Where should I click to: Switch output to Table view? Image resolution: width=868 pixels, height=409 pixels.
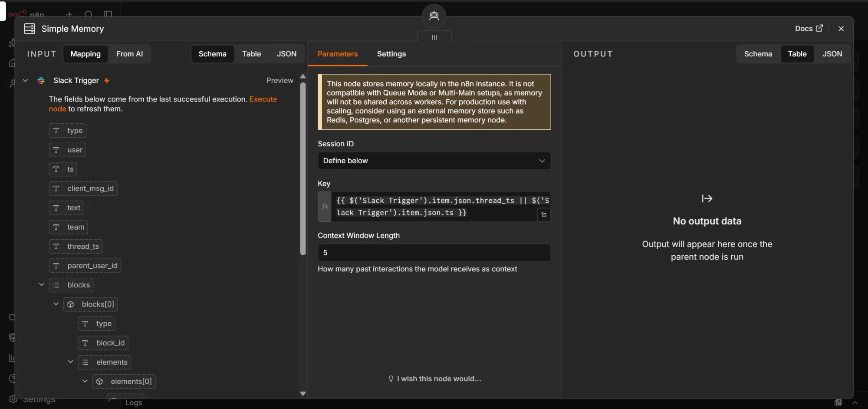click(797, 54)
